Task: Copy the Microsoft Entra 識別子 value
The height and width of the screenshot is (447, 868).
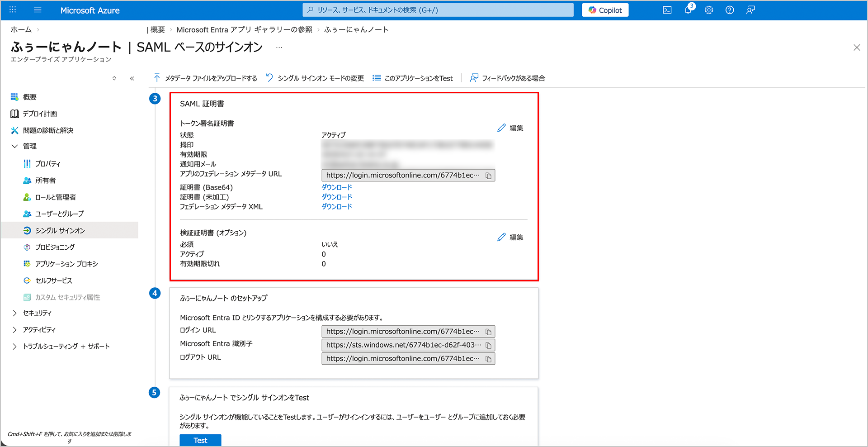Action: [488, 345]
